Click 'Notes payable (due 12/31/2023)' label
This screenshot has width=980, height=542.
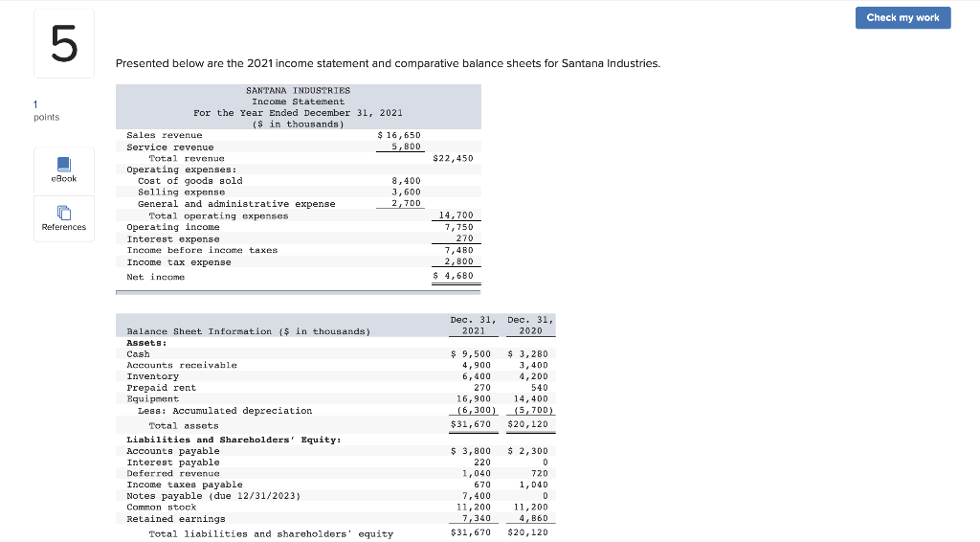pyautogui.click(x=213, y=496)
